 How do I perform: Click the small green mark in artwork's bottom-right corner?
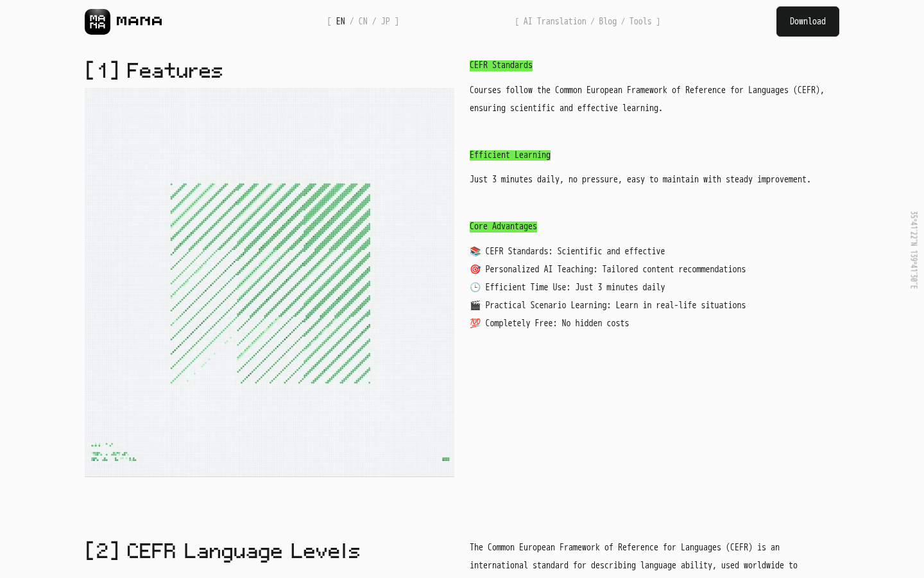tap(446, 459)
